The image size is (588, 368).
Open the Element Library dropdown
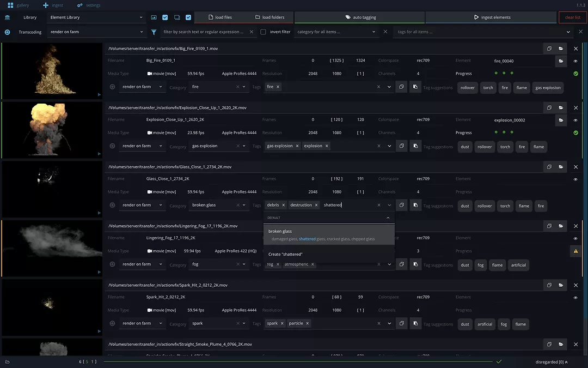(x=96, y=17)
